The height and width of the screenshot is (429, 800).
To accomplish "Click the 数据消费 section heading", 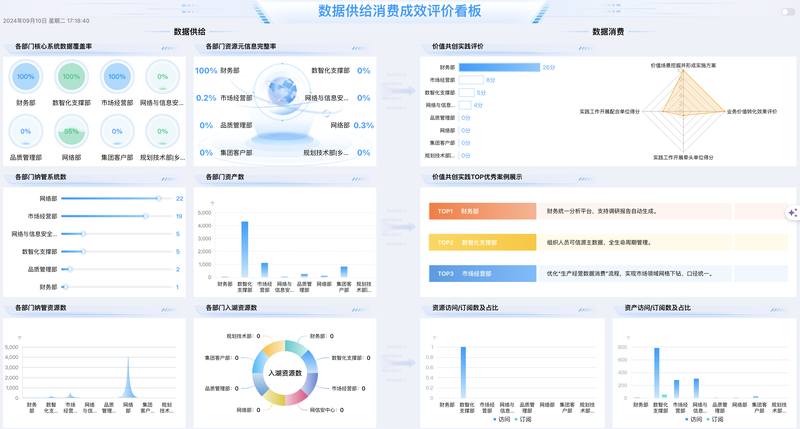I will [x=608, y=32].
